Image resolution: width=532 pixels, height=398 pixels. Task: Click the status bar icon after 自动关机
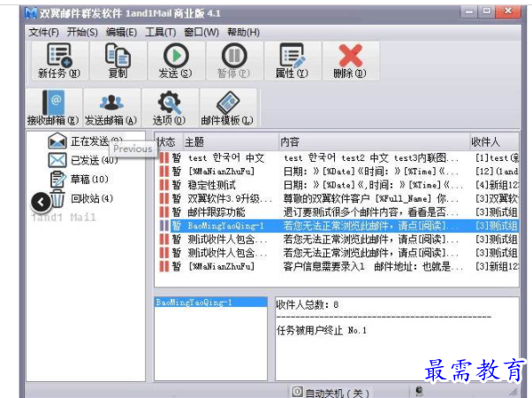click(x=419, y=391)
